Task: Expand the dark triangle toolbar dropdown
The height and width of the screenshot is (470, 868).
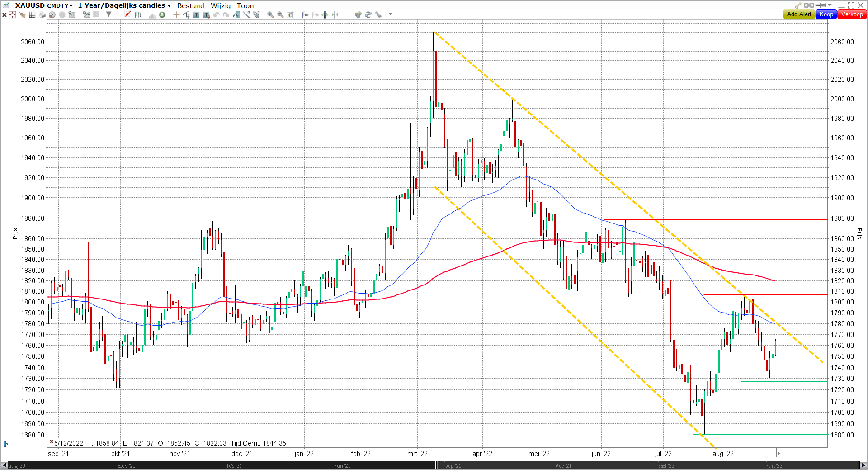Action: (x=108, y=14)
